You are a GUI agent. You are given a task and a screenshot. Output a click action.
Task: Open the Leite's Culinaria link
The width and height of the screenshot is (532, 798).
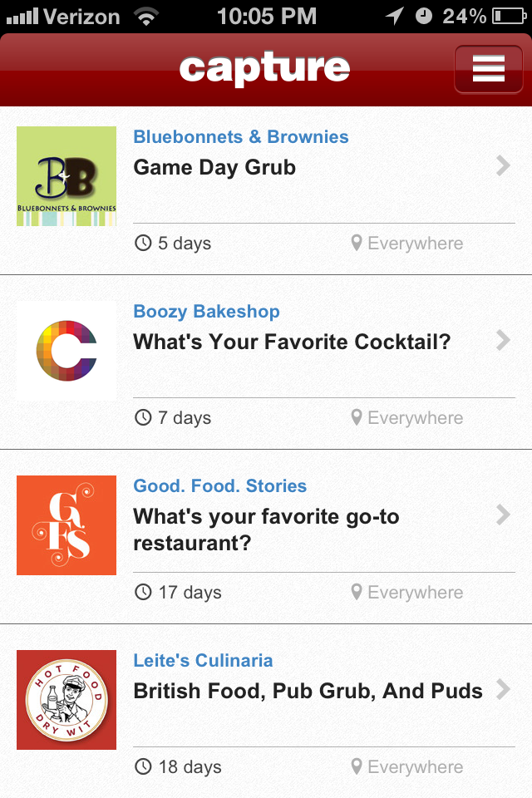coord(203,661)
